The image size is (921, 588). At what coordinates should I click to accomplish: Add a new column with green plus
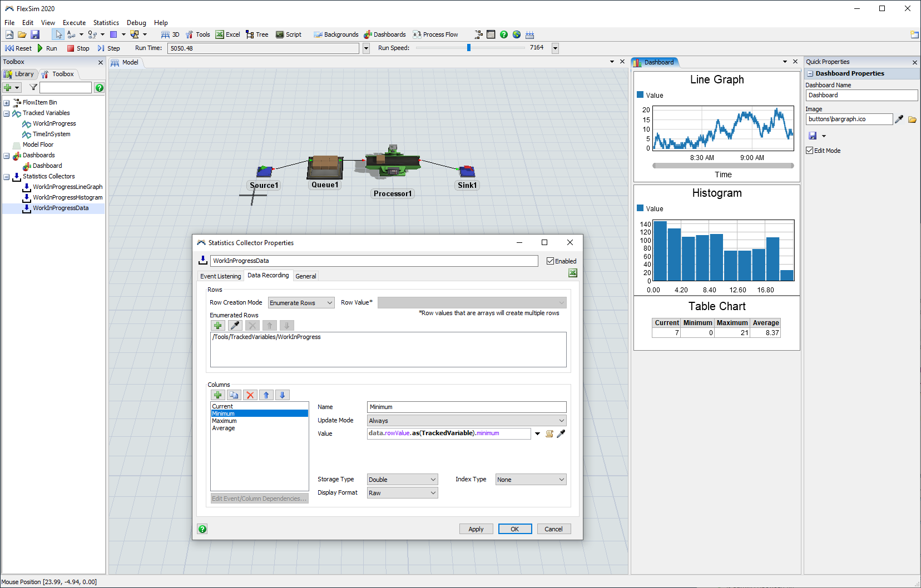pyautogui.click(x=218, y=395)
